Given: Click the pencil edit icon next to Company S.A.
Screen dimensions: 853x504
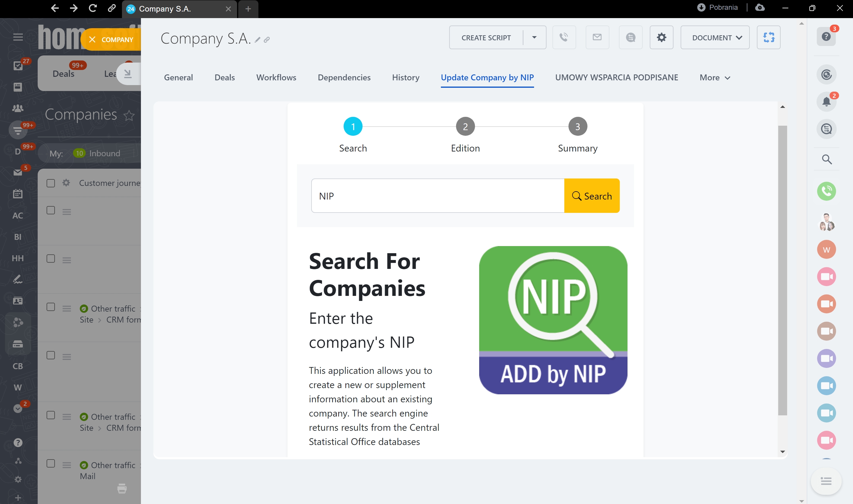Looking at the screenshot, I should click(x=258, y=40).
